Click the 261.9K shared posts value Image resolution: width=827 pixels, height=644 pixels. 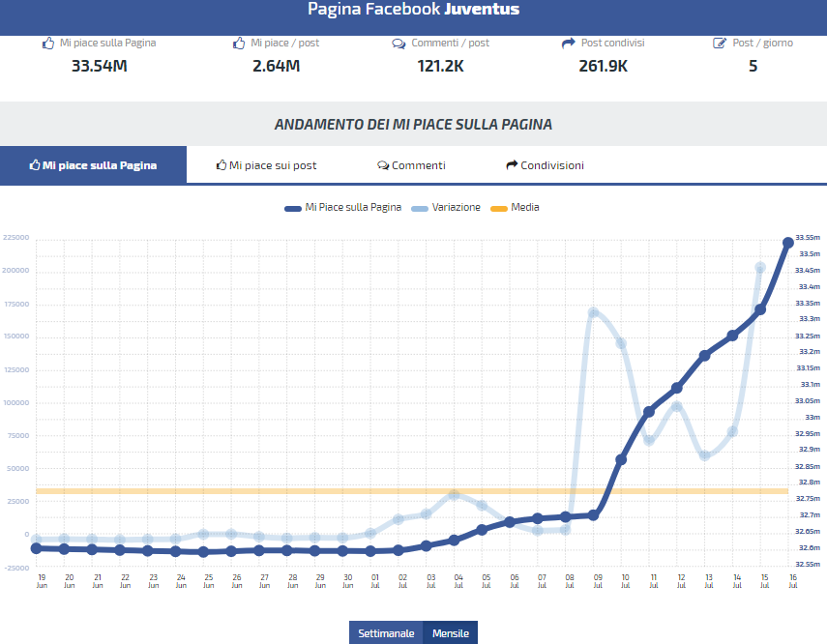(603, 66)
